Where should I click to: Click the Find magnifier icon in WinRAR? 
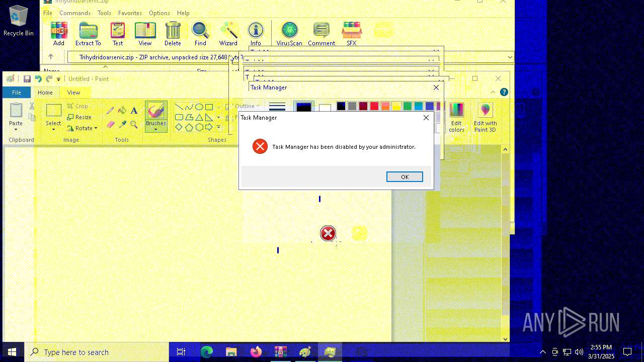point(200,34)
